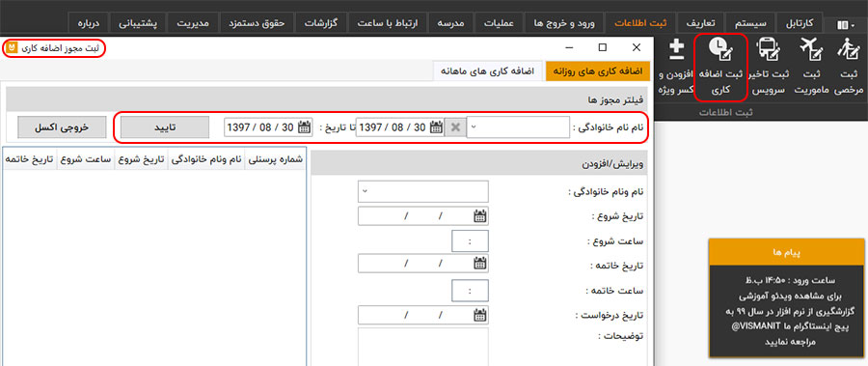
Task: Open the گزارشات menu tab
Action: click(321, 23)
